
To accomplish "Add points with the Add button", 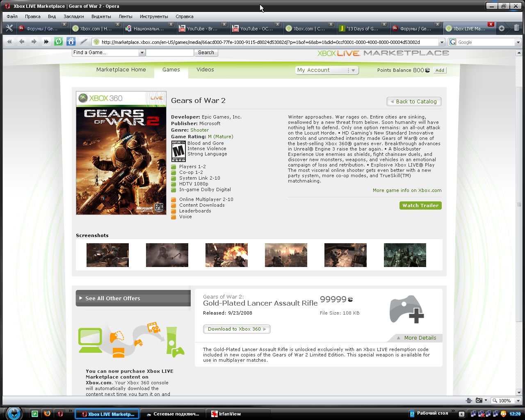I will [x=440, y=70].
